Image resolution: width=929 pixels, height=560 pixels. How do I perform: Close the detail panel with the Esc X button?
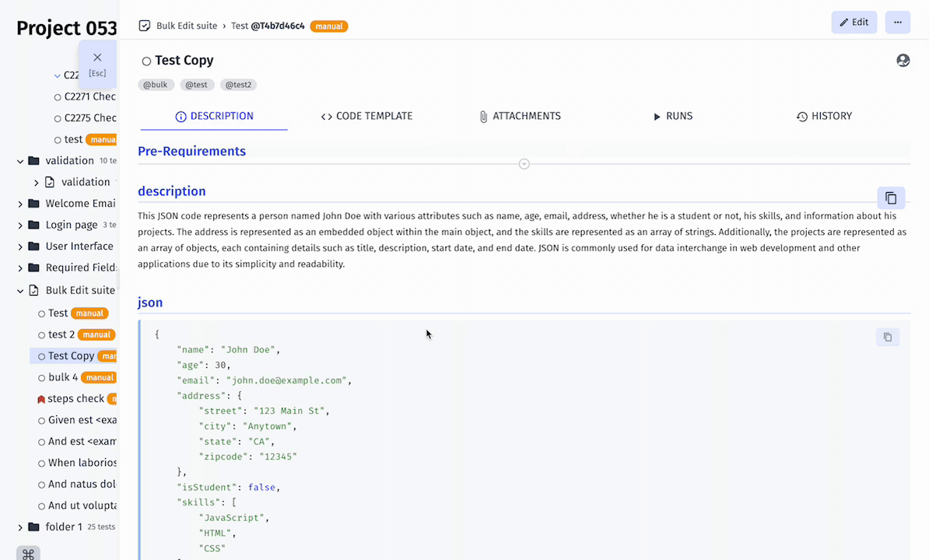(97, 64)
